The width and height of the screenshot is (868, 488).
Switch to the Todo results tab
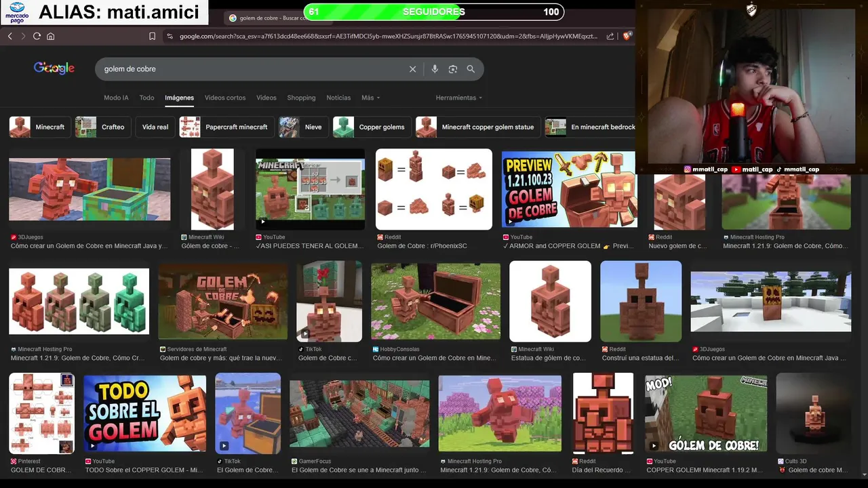click(146, 98)
